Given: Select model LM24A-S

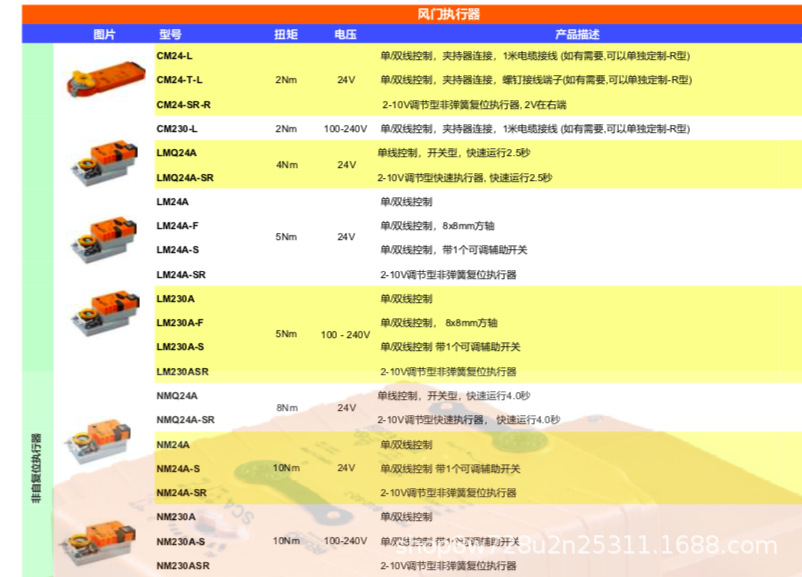Looking at the screenshot, I should (x=177, y=250).
